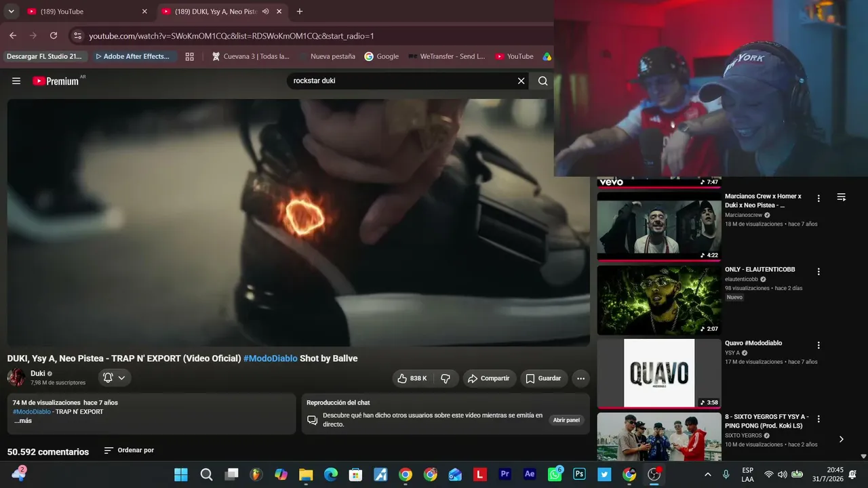Open the bookmarks apps grid icon
Viewport: 868px width, 488px height.
coord(190,56)
